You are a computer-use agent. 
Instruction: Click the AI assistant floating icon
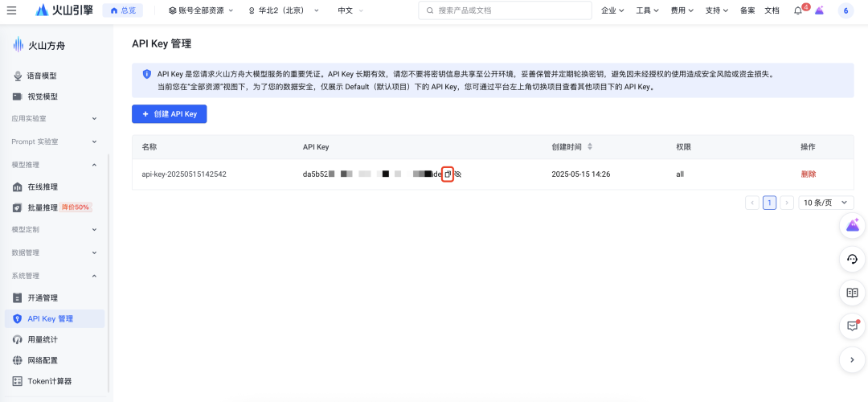[x=852, y=225]
